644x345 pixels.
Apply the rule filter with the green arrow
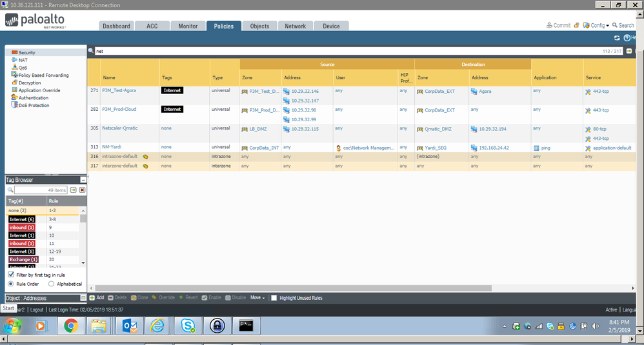click(x=629, y=51)
